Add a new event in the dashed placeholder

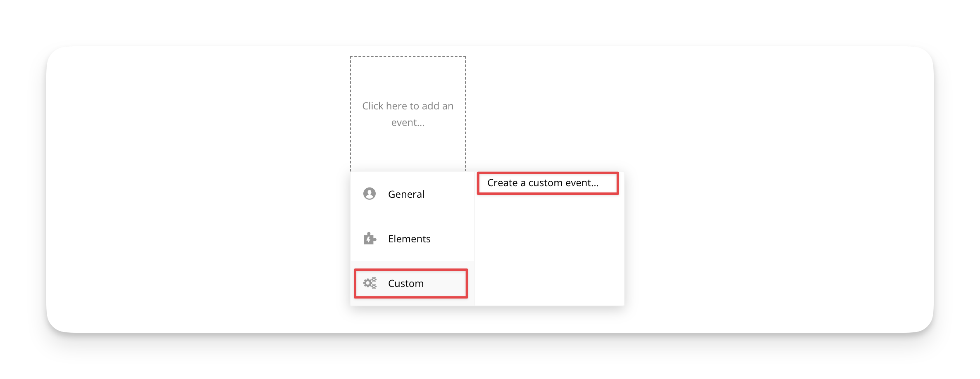[x=408, y=114]
